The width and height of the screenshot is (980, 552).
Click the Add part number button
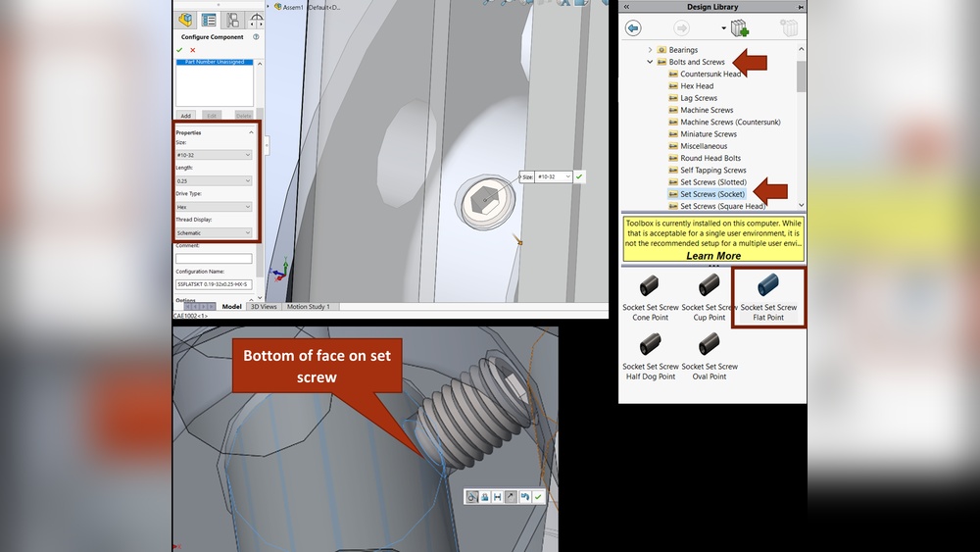(185, 116)
